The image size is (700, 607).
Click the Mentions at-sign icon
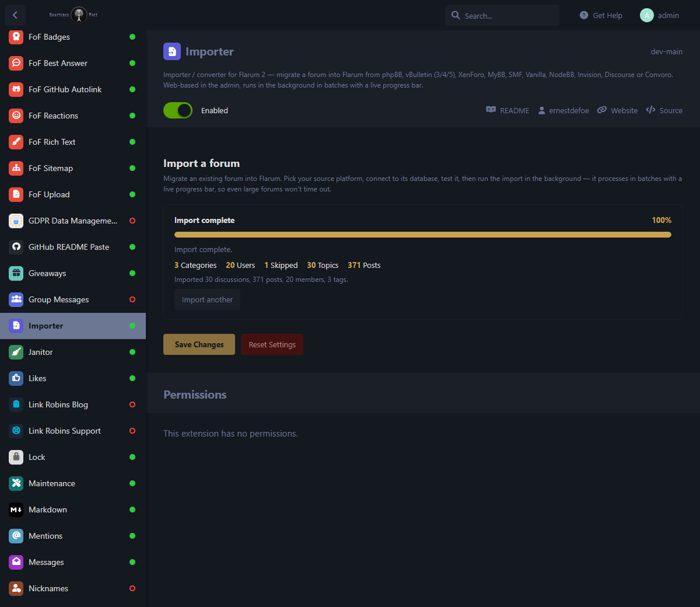coord(16,536)
